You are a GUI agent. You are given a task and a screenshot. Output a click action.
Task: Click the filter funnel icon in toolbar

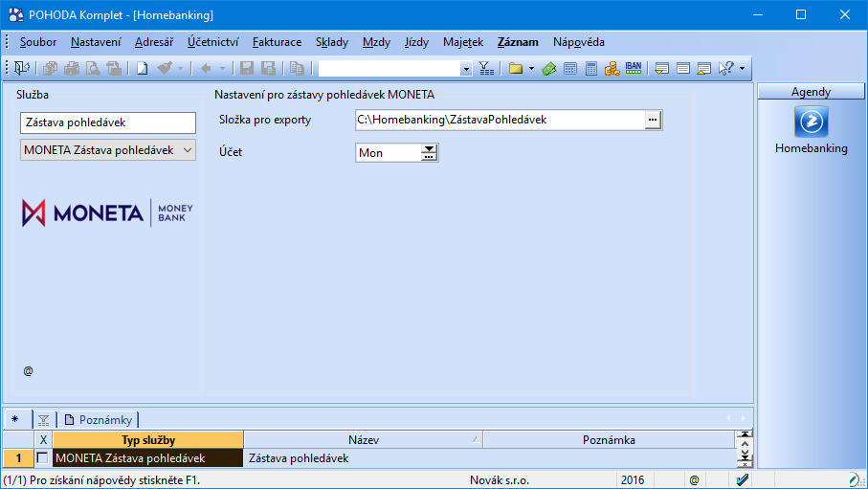[x=486, y=69]
